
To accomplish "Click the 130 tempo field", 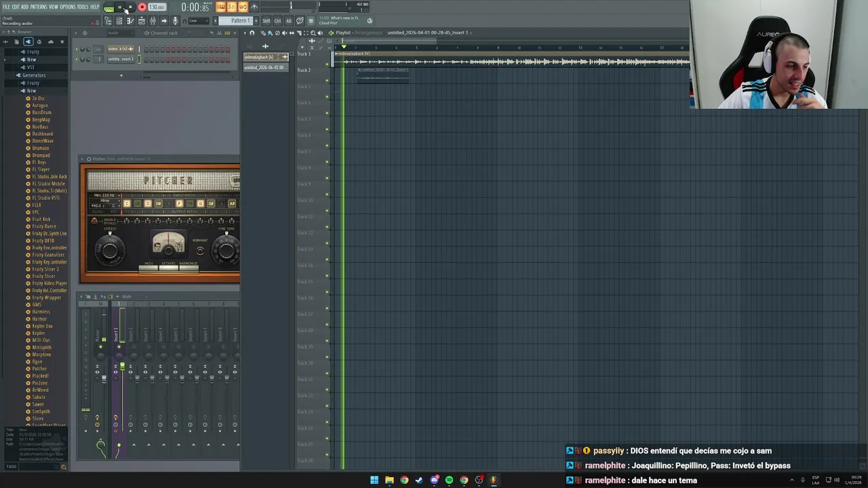I will click(x=157, y=7).
